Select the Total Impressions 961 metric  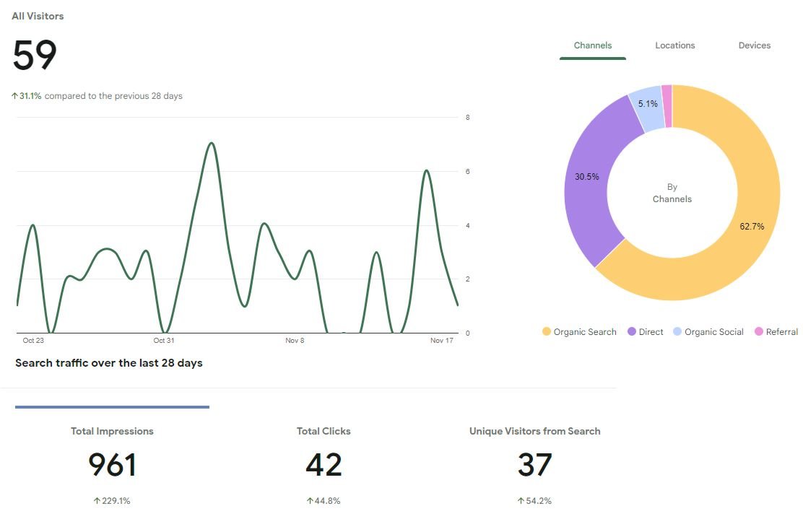(x=112, y=463)
